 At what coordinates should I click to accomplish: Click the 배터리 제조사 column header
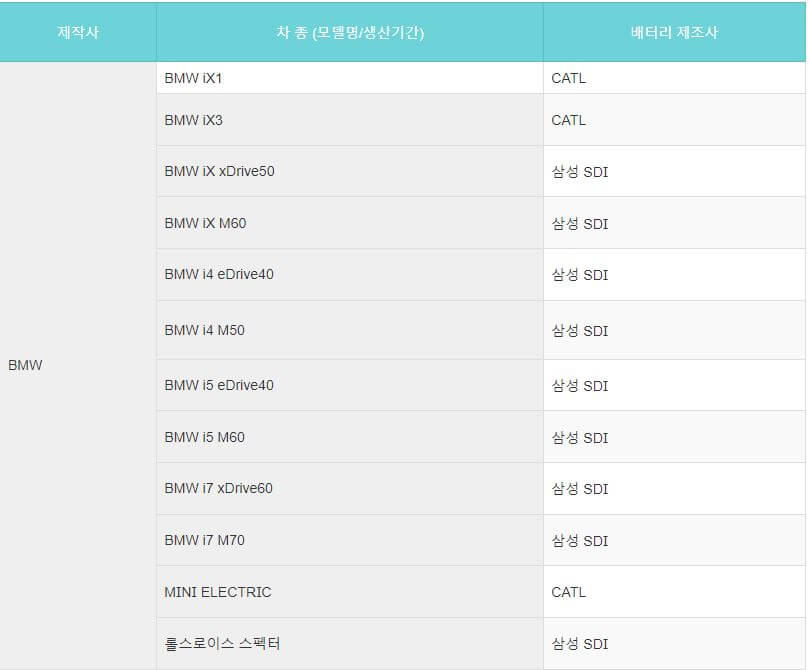pyautogui.click(x=674, y=32)
